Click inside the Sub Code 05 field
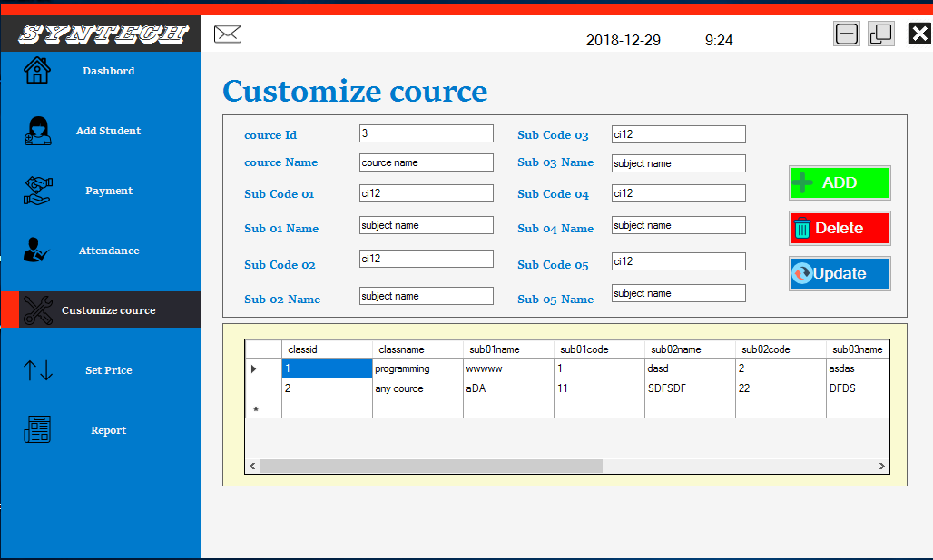 coord(678,260)
